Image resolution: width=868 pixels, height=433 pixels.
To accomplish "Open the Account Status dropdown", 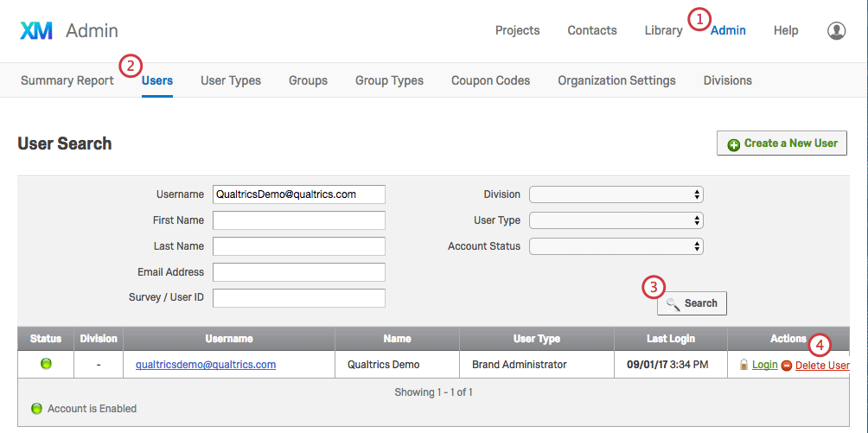I will pyautogui.click(x=616, y=246).
